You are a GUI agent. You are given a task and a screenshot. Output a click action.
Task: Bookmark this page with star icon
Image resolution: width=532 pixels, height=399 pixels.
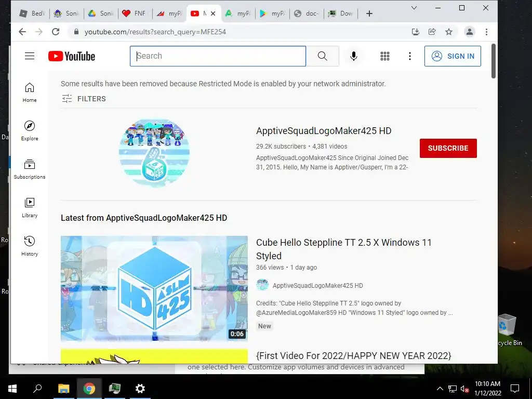[x=449, y=32]
